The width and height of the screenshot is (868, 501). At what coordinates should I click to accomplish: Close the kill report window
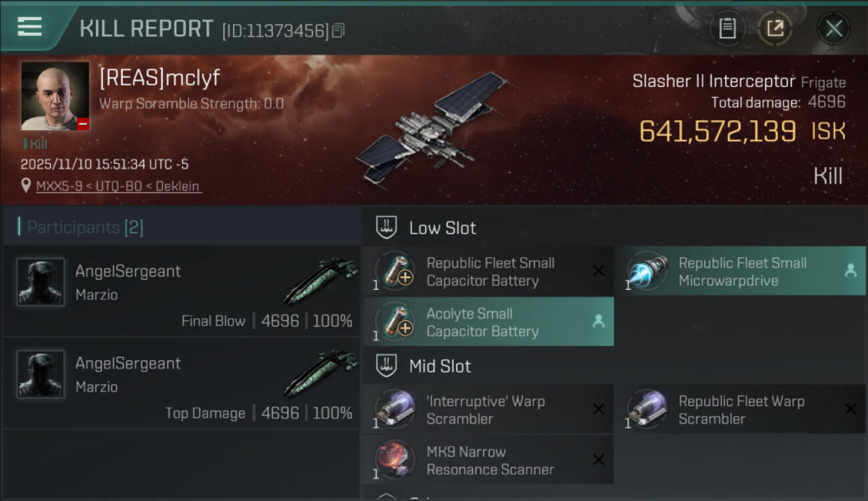834,29
